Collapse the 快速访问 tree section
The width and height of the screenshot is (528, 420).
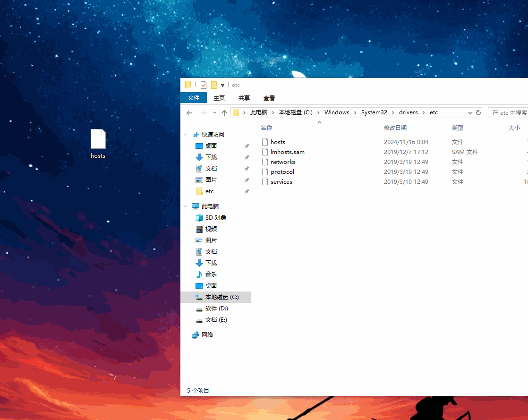185,135
